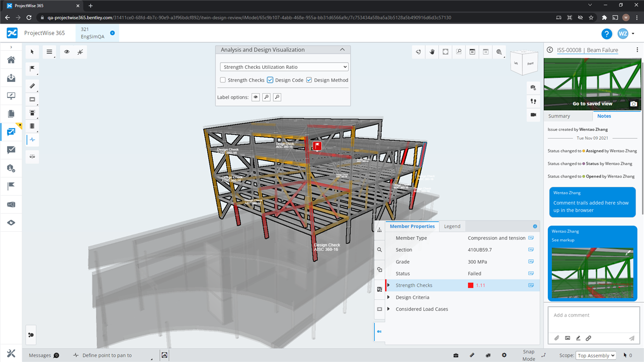Image resolution: width=644 pixels, height=362 pixels.
Task: Uncheck the Design Code checkbox
Action: (x=270, y=80)
